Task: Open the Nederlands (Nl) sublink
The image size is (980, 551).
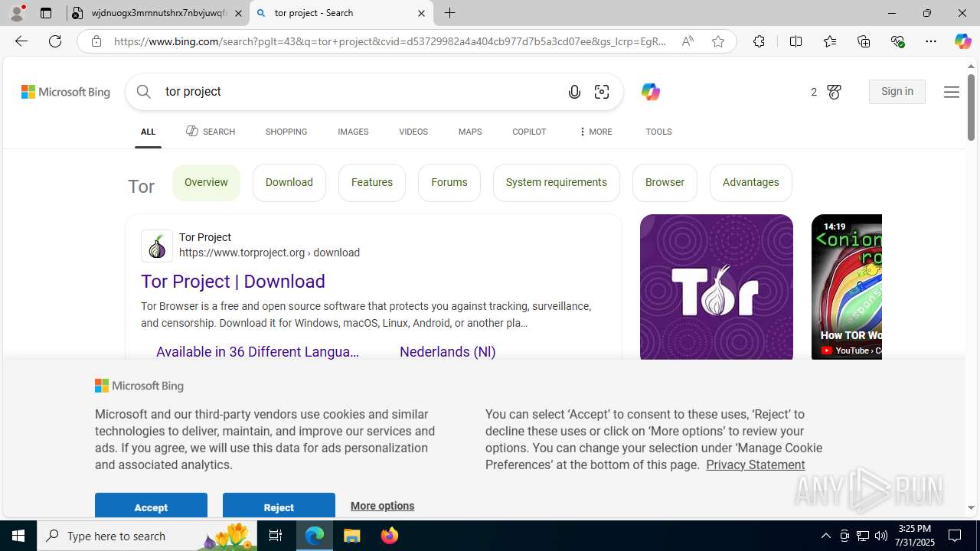Action: (x=448, y=352)
